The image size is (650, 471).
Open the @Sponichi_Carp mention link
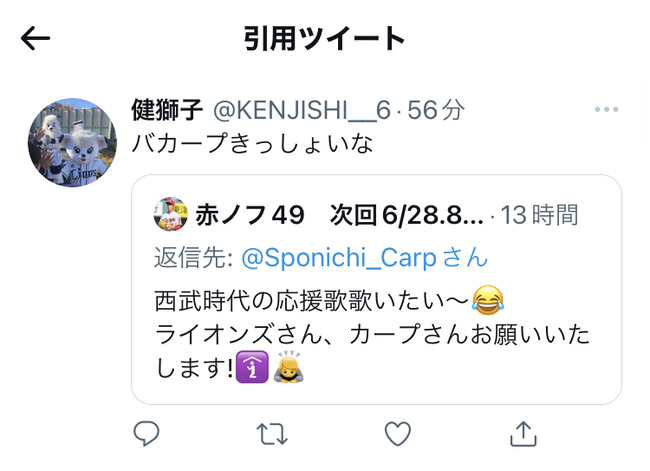pos(339,257)
